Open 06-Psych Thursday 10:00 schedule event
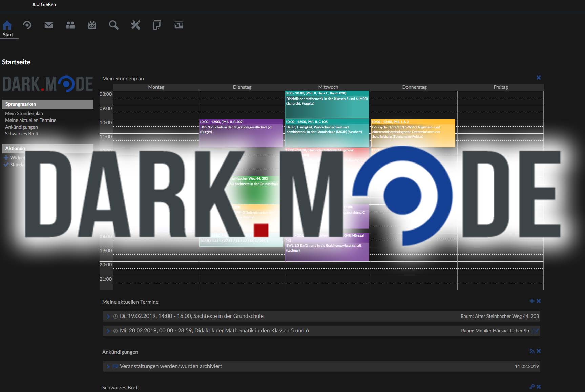The image size is (585, 392). (413, 133)
